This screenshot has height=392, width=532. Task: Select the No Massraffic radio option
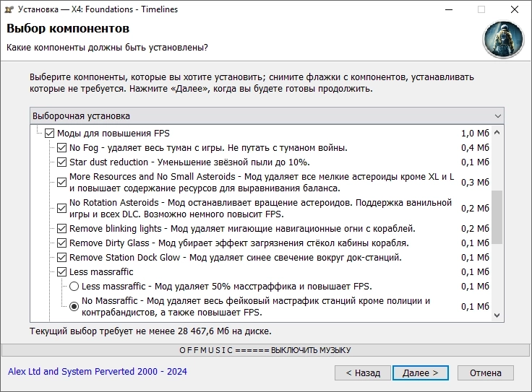tap(74, 306)
